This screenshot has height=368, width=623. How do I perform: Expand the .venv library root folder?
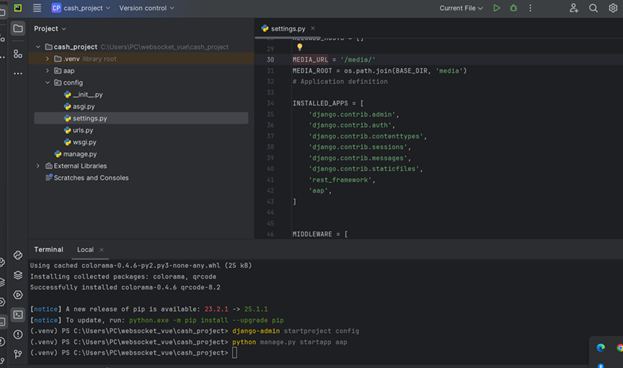click(47, 59)
